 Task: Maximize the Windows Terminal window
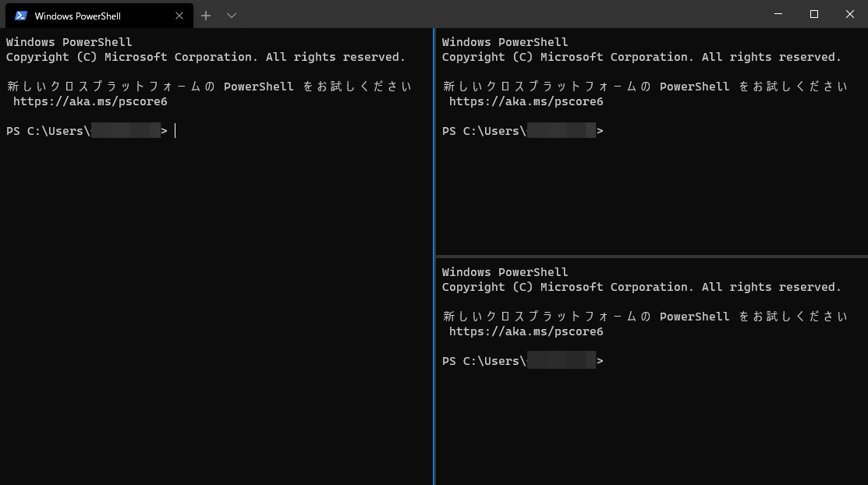tap(813, 14)
